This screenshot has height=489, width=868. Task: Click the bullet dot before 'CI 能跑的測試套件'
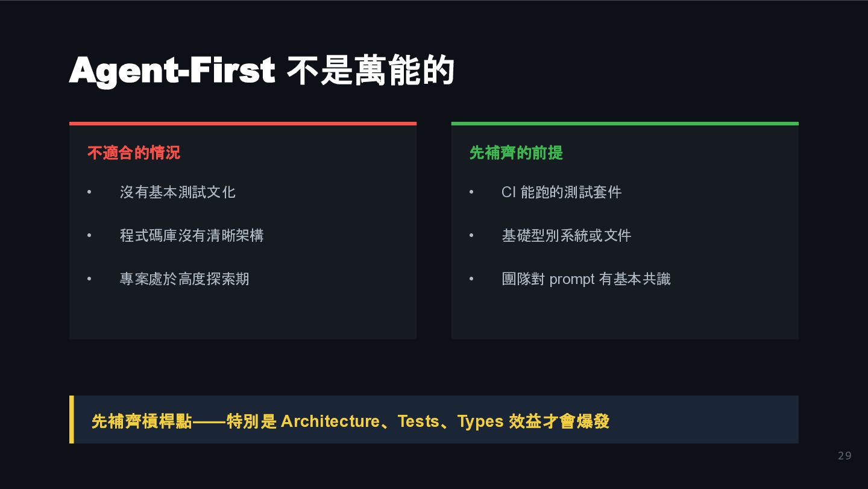(471, 192)
